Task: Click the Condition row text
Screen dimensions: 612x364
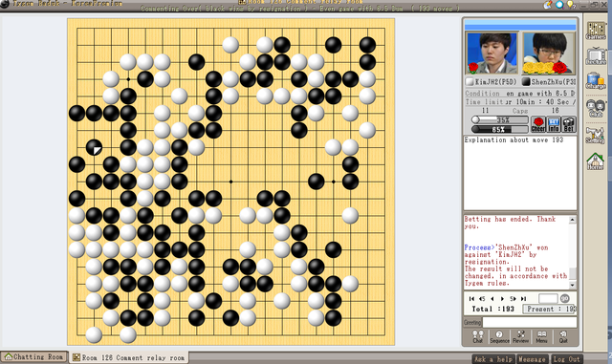Action: (520, 94)
